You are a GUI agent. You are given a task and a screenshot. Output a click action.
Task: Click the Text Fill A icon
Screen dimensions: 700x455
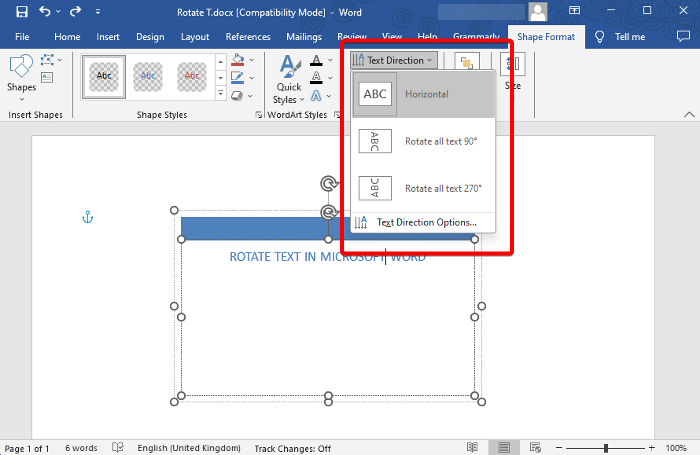pos(316,60)
